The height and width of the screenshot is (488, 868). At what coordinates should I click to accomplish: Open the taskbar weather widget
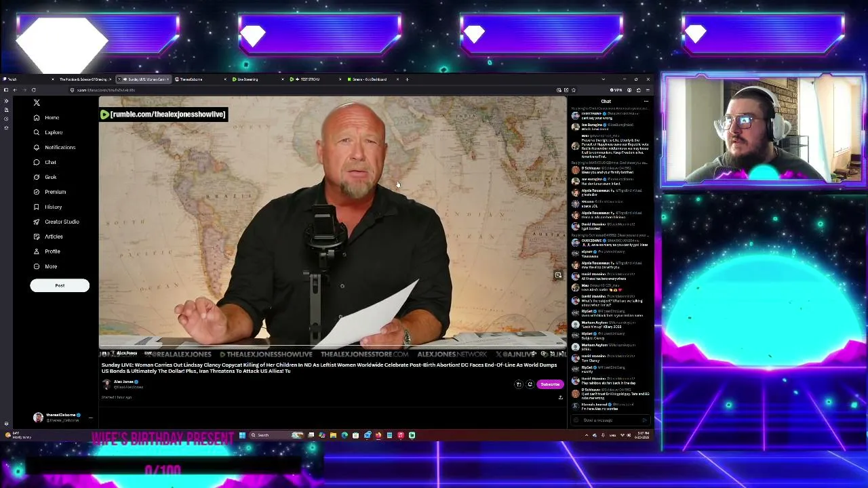tap(17, 435)
